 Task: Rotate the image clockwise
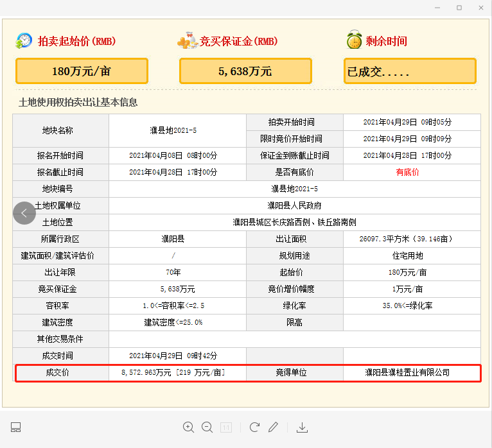254,427
